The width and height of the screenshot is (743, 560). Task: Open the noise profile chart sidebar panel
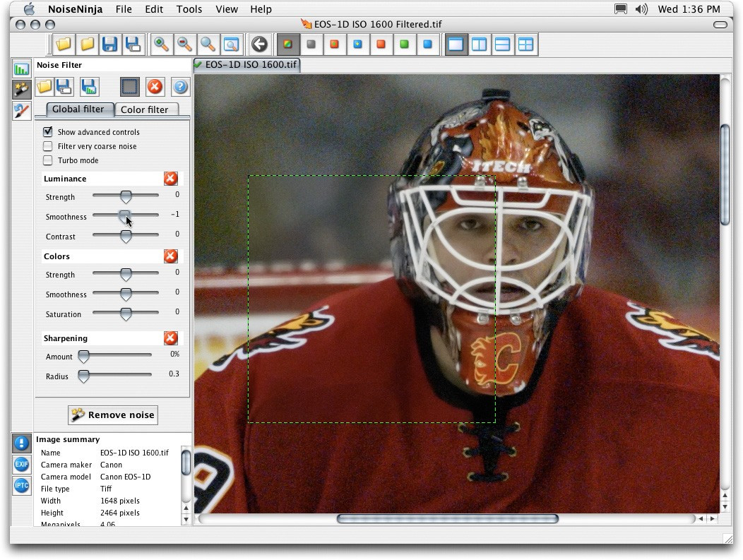(x=21, y=69)
